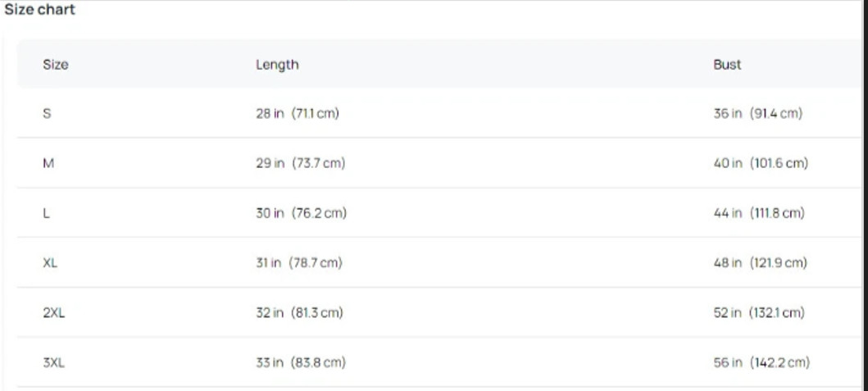
Task: Select the 33 in (83.8 cm) length cell
Action: 301,363
